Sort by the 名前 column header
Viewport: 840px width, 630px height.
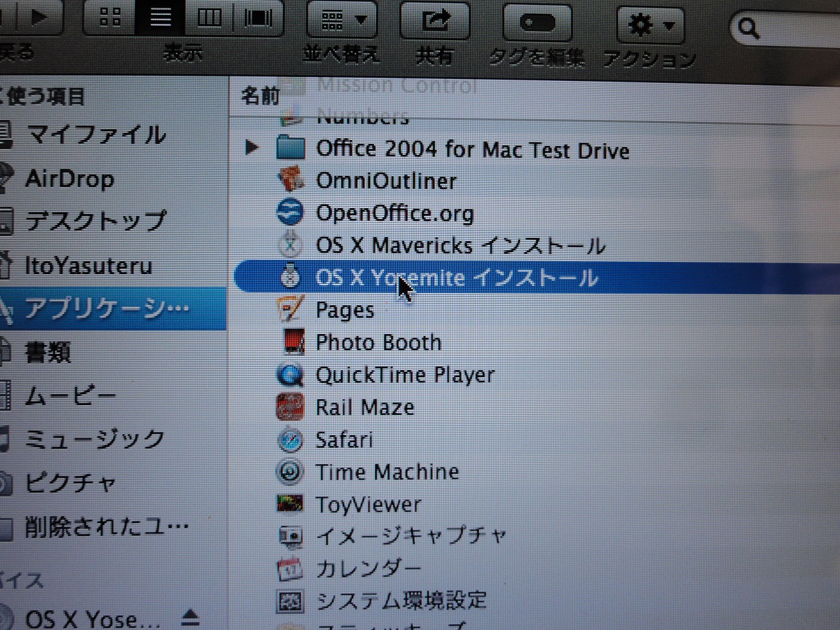coord(261,96)
